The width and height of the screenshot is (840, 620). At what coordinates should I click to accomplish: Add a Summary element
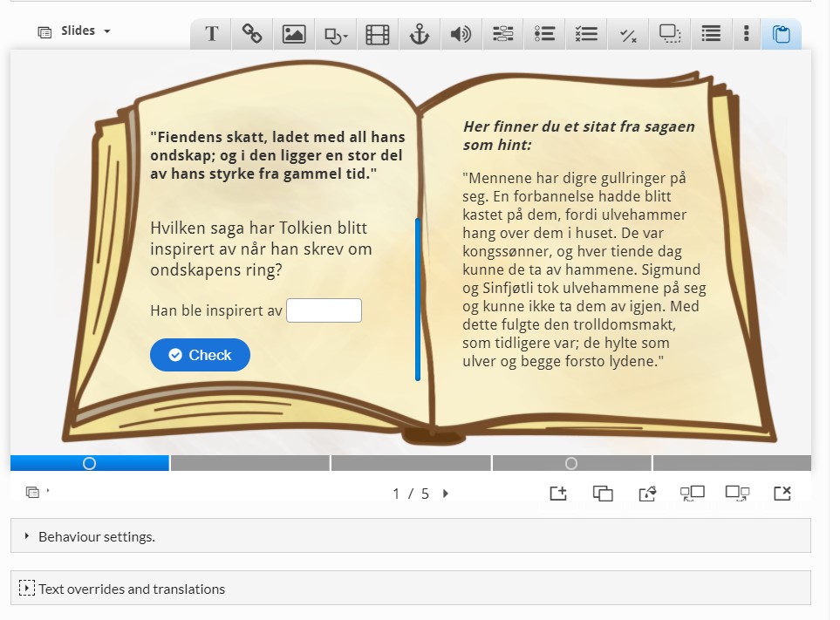711,34
